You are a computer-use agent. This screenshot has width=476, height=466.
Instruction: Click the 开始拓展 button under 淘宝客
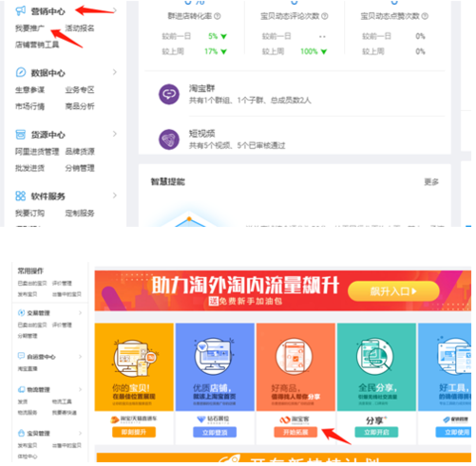(x=295, y=432)
